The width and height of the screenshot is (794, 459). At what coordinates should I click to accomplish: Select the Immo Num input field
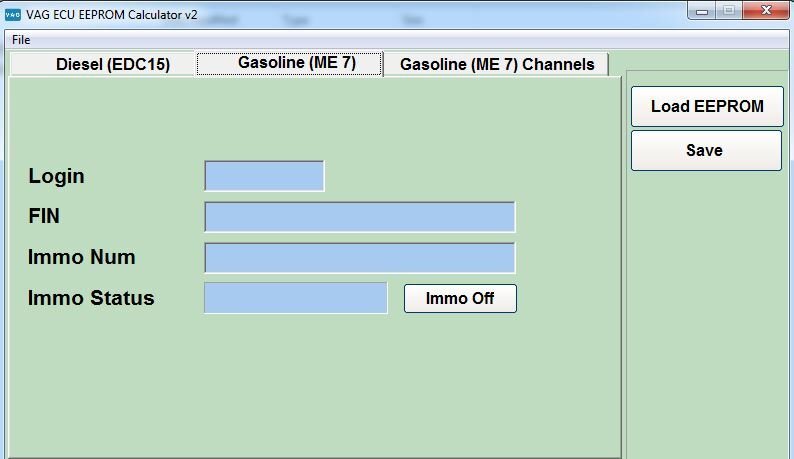[x=359, y=257]
